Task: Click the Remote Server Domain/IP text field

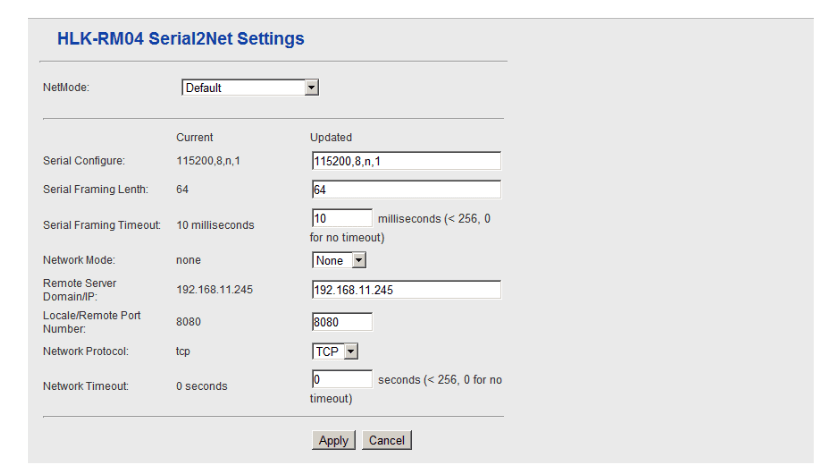Action: click(406, 289)
